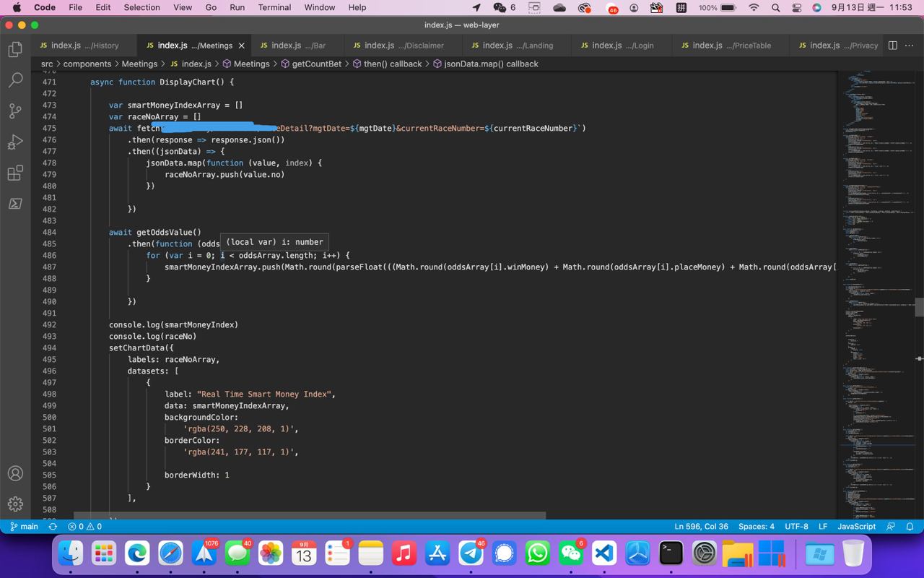
Task: Close the Meetings index.js tab
Action: [x=241, y=46]
